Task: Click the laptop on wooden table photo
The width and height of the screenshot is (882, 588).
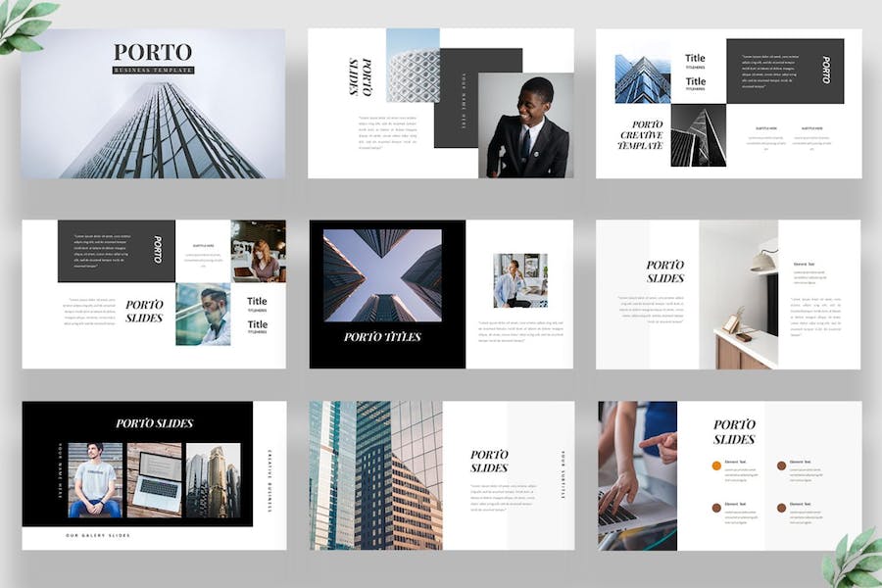Action: coord(154,480)
